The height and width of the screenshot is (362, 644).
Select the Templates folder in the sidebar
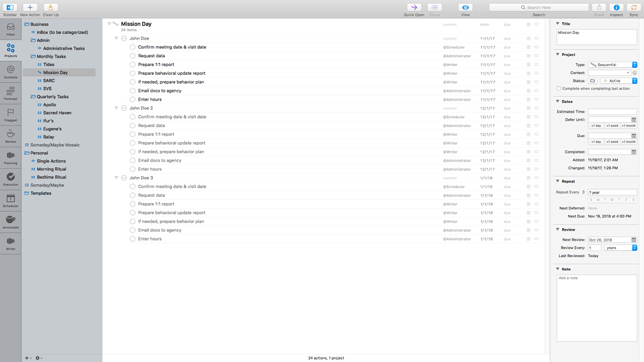pyautogui.click(x=41, y=193)
